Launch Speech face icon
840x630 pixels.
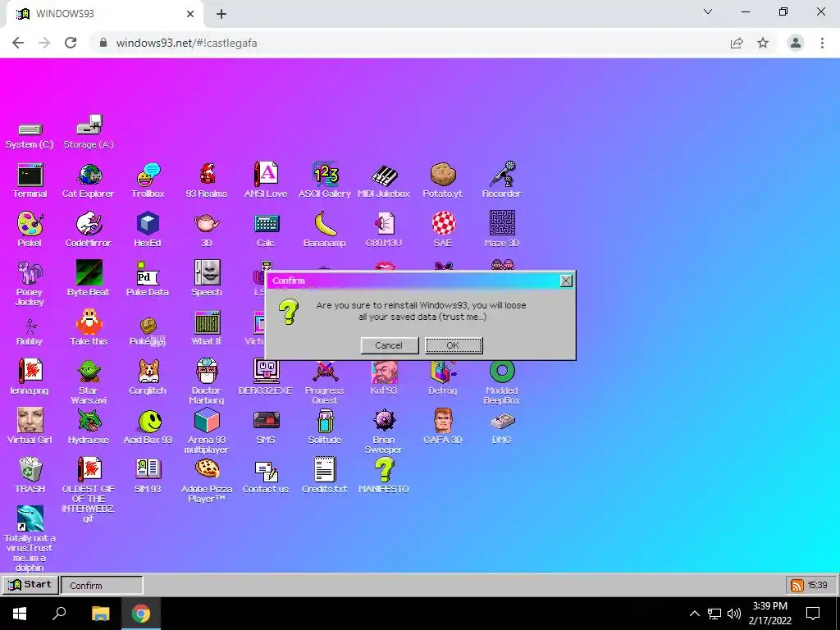207,272
